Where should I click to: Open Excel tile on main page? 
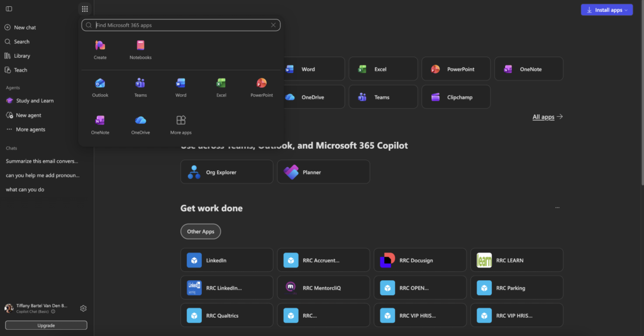click(x=383, y=69)
